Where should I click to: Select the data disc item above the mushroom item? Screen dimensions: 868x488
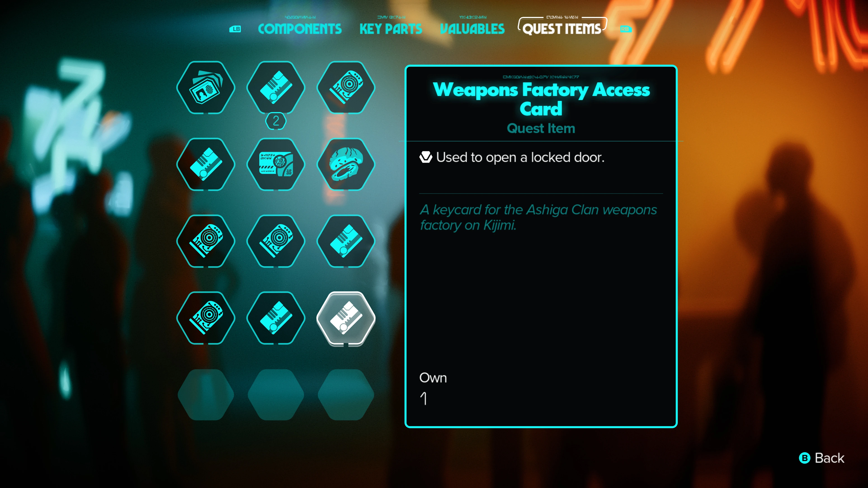(x=346, y=88)
